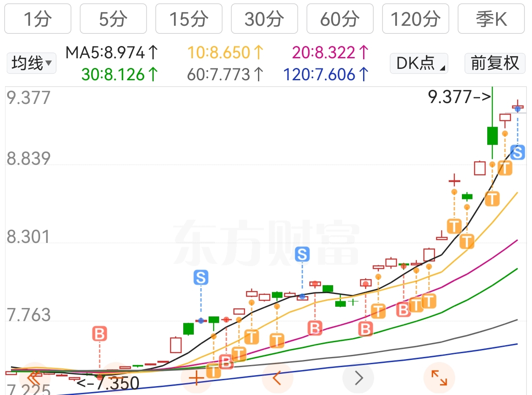The height and width of the screenshot is (395, 532).
Task: Tap the double left chevron icon
Action: (35, 378)
